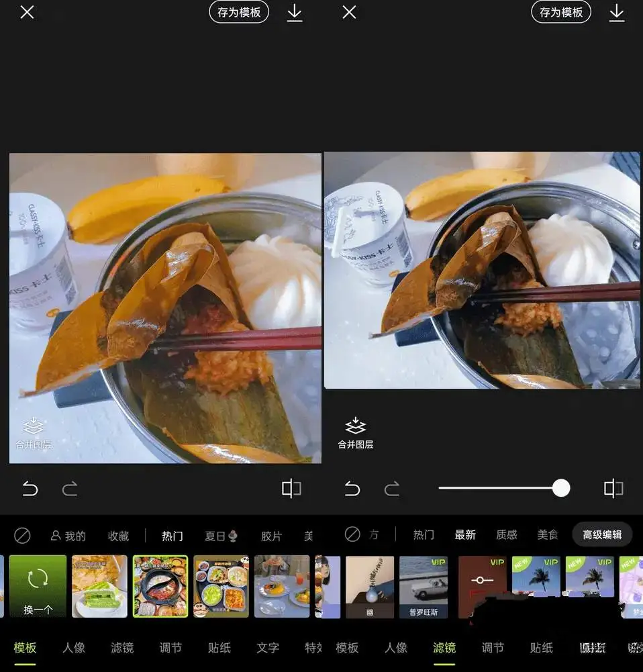
Task: Tap the no-template circle icon before 我的
Action: (22, 535)
